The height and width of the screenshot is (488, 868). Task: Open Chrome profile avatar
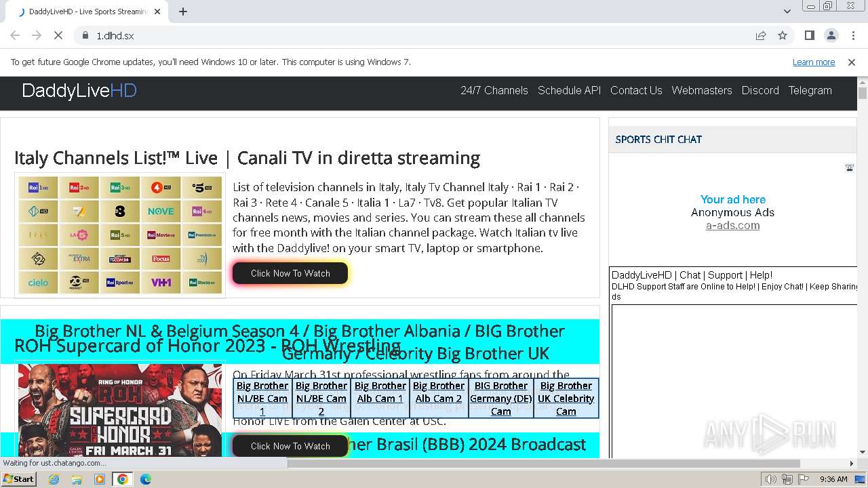831,35
